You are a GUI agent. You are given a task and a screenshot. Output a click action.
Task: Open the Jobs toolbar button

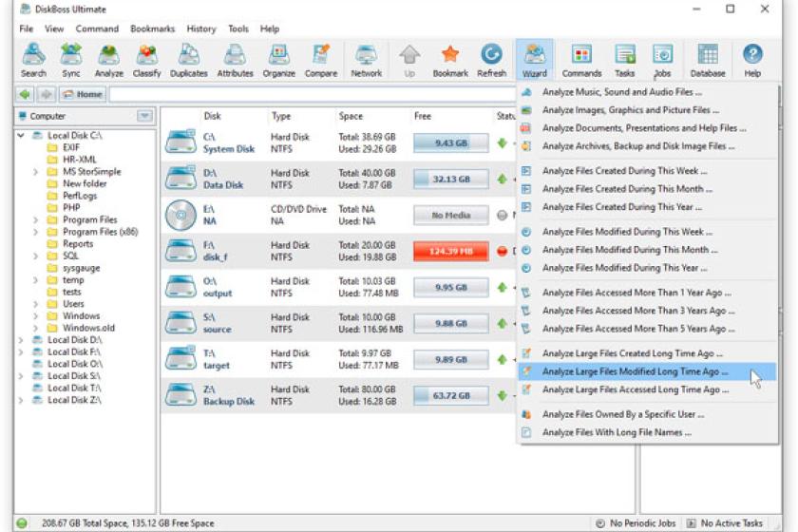point(662,61)
